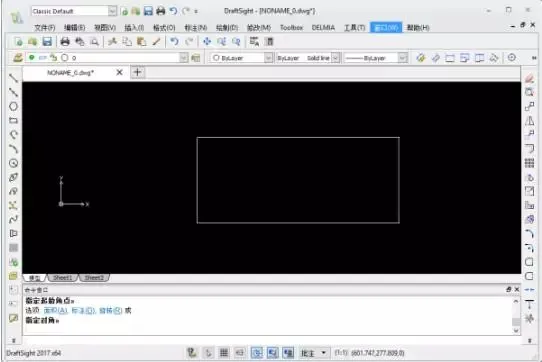Screen dimensions: 542x362
Task: Close the command window panel
Action: pyautogui.click(x=517, y=289)
